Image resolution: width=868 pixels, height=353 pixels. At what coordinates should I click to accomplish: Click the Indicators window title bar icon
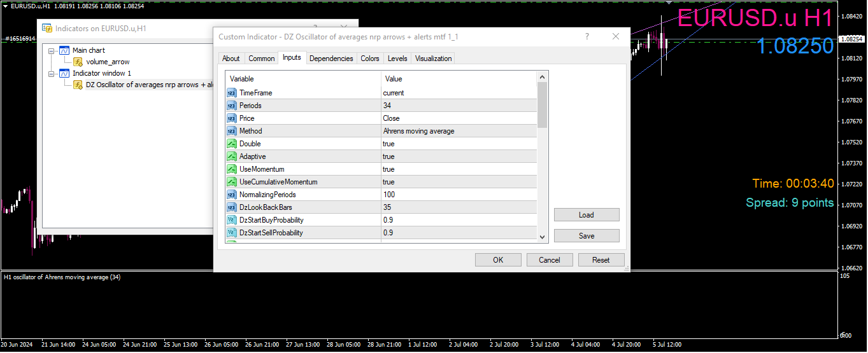46,28
